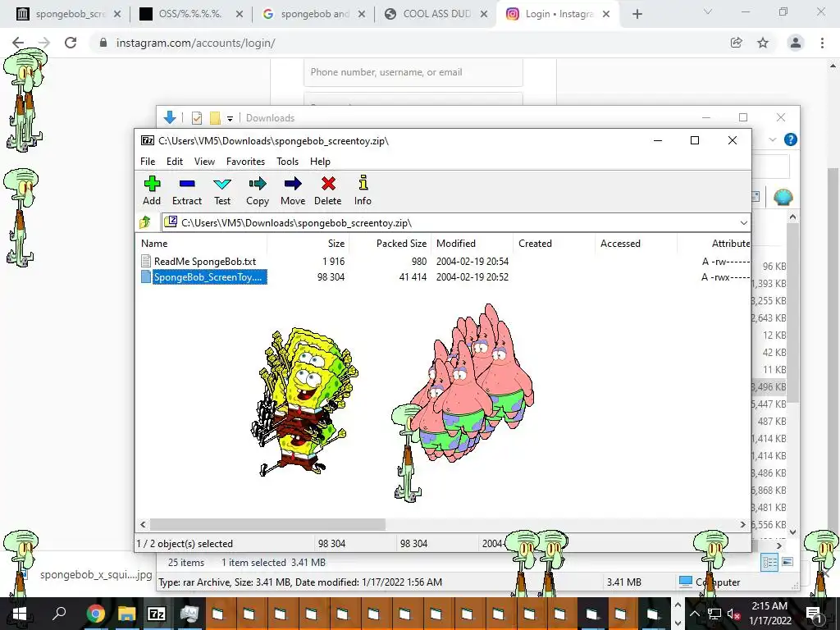Screen dimensions: 840x630
Task: Sort by Packed Size column
Action: (390, 243)
